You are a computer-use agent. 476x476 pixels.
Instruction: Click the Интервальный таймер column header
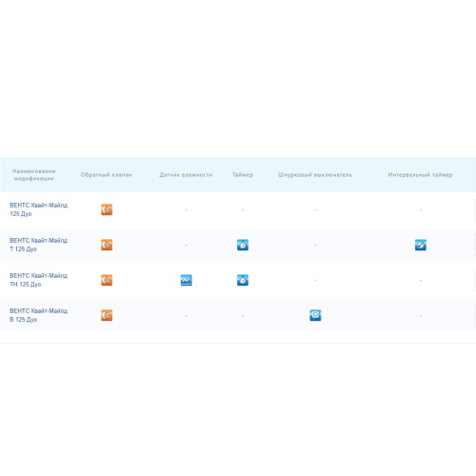pyautogui.click(x=421, y=174)
